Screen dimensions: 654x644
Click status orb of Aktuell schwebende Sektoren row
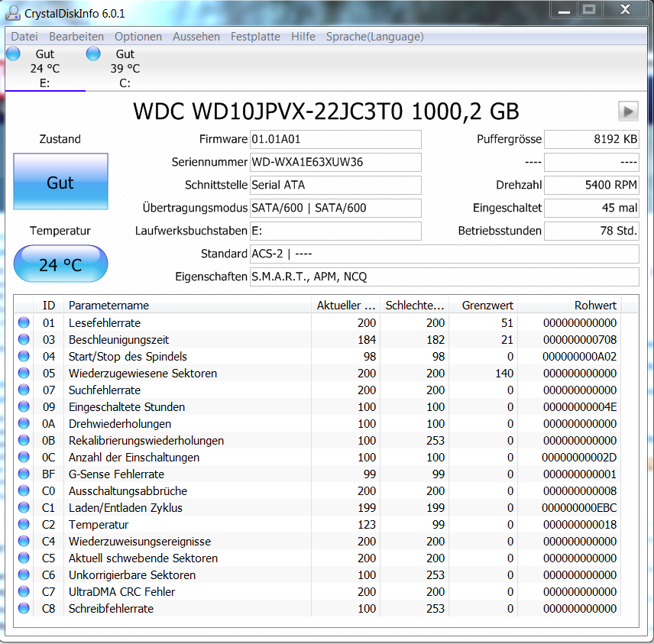pyautogui.click(x=24, y=558)
